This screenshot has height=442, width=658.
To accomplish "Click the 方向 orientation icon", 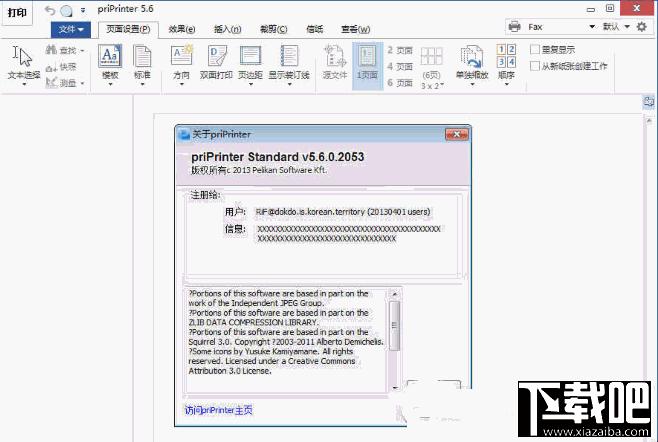I will pos(182,56).
